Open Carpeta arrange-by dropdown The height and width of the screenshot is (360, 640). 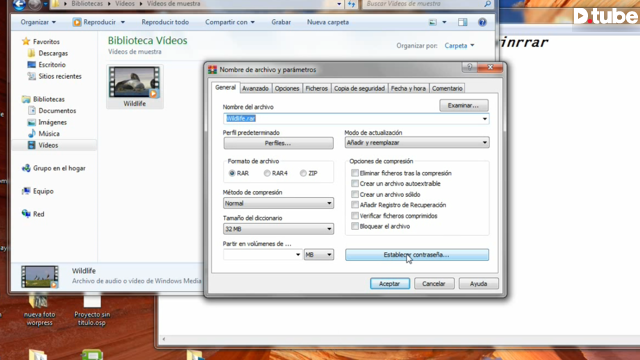point(459,45)
